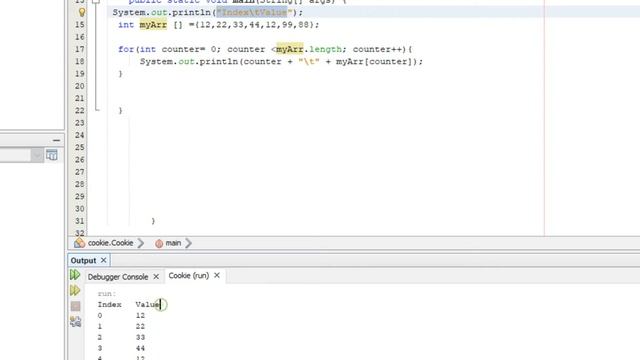The width and height of the screenshot is (640, 360).
Task: Close the Output window tab
Action: point(103,260)
